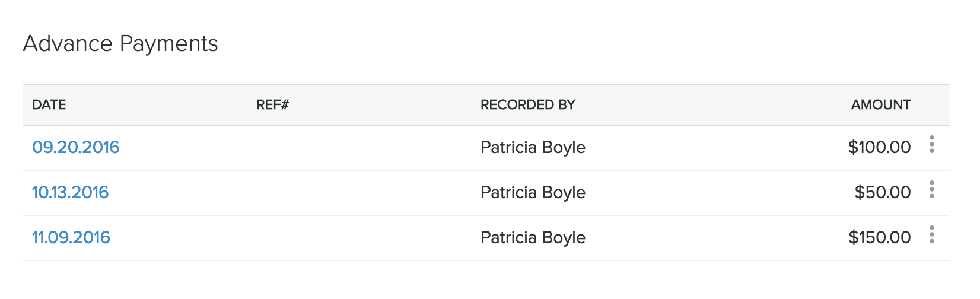Click the Advance Payments section heading
Image resolution: width=980 pixels, height=299 pixels.
(x=120, y=44)
